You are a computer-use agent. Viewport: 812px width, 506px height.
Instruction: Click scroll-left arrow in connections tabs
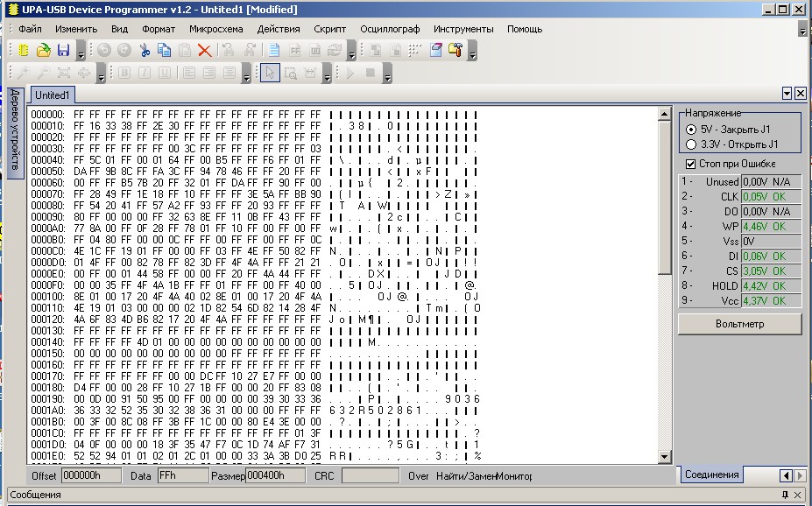click(786, 475)
